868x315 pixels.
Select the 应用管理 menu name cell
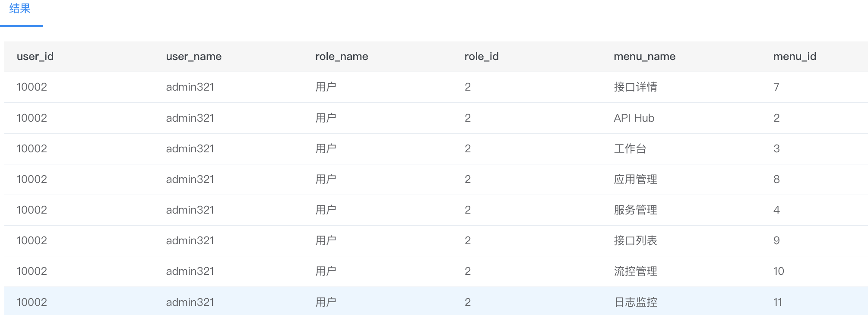[635, 180]
